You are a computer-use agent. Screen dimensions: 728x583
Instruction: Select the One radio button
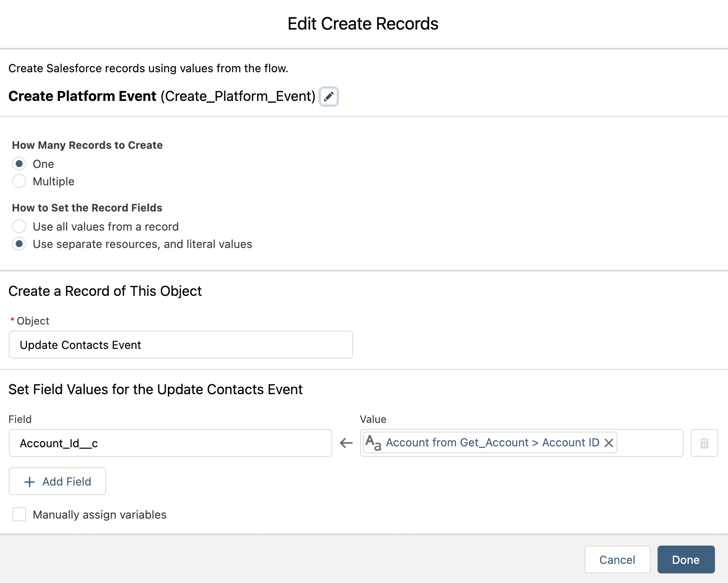(x=19, y=164)
